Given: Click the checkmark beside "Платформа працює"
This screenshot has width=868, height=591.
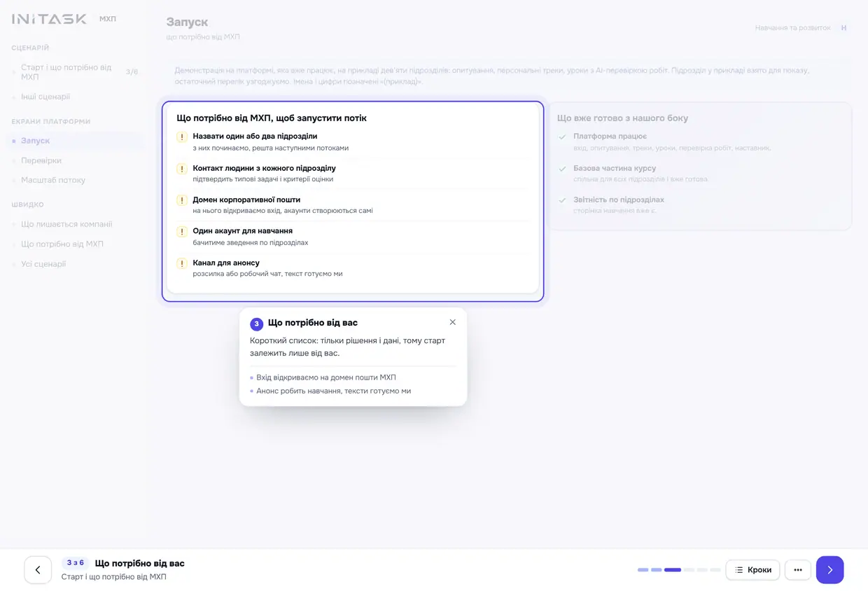Looking at the screenshot, I should pos(562,137).
